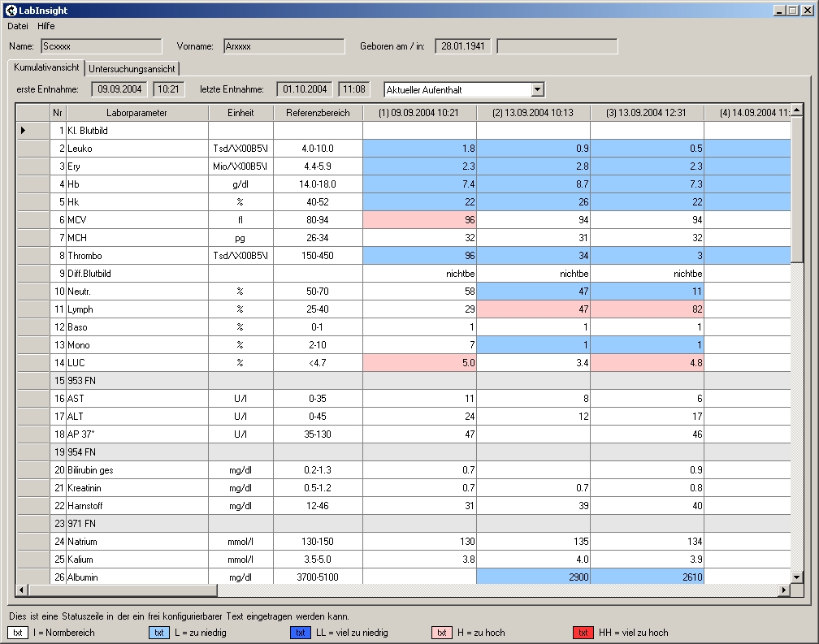This screenshot has width=819, height=644.
Task: Select the Leuko parameter cell
Action: (x=137, y=149)
